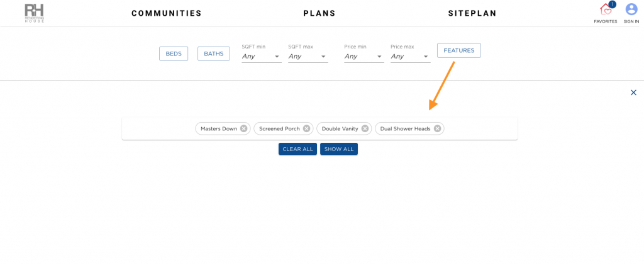
Task: Delete the Dual Shower Heads chip
Action: [437, 128]
